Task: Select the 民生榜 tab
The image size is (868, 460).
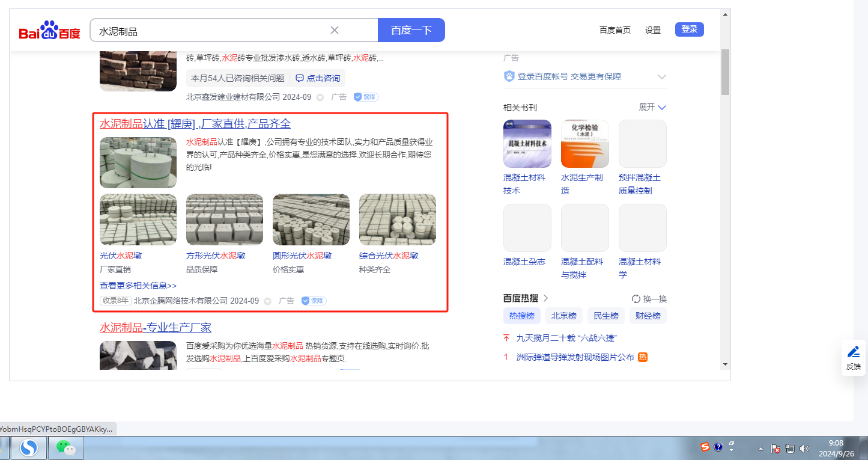Action: point(606,316)
